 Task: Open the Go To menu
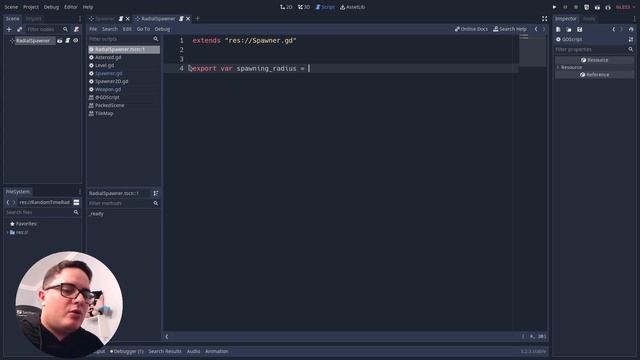(143, 29)
